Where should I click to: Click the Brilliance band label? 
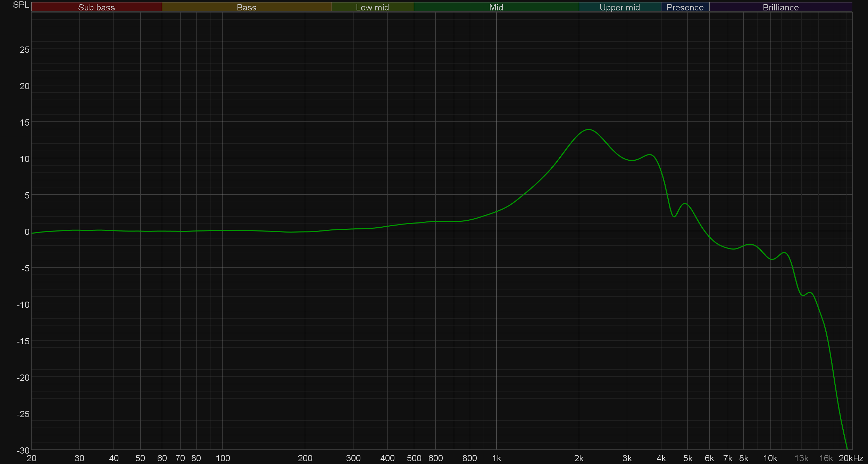point(781,7)
